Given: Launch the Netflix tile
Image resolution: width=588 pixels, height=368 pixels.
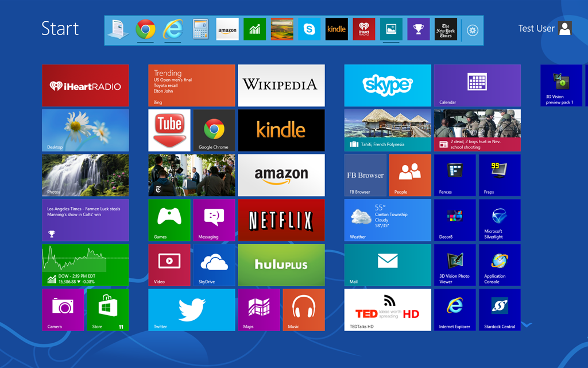Looking at the screenshot, I should pyautogui.click(x=281, y=220).
